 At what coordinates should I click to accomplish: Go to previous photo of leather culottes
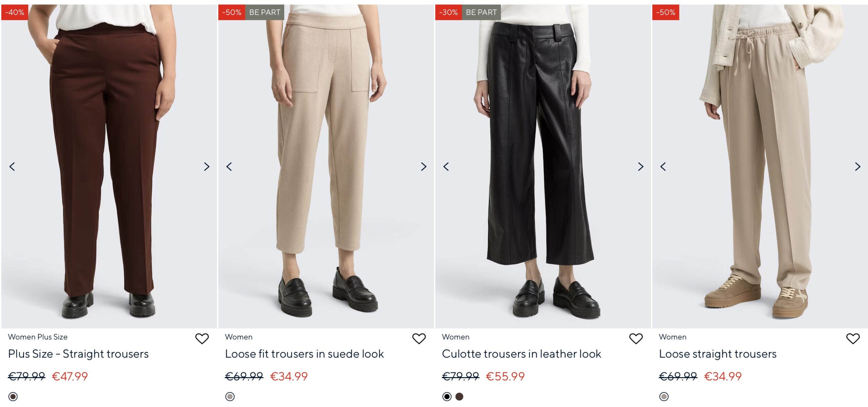(x=446, y=166)
